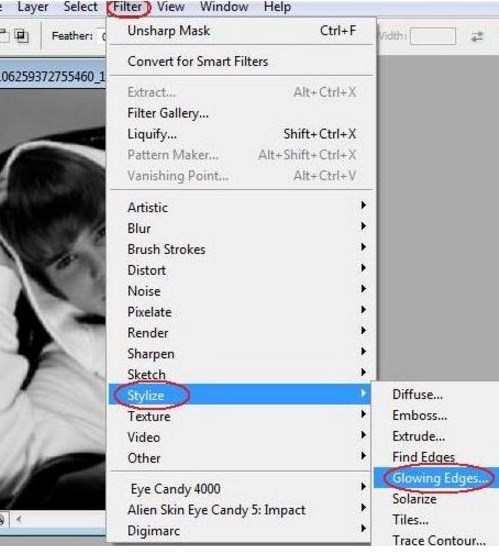Choose Glowing Edges filter
This screenshot has width=499, height=555.
(436, 478)
